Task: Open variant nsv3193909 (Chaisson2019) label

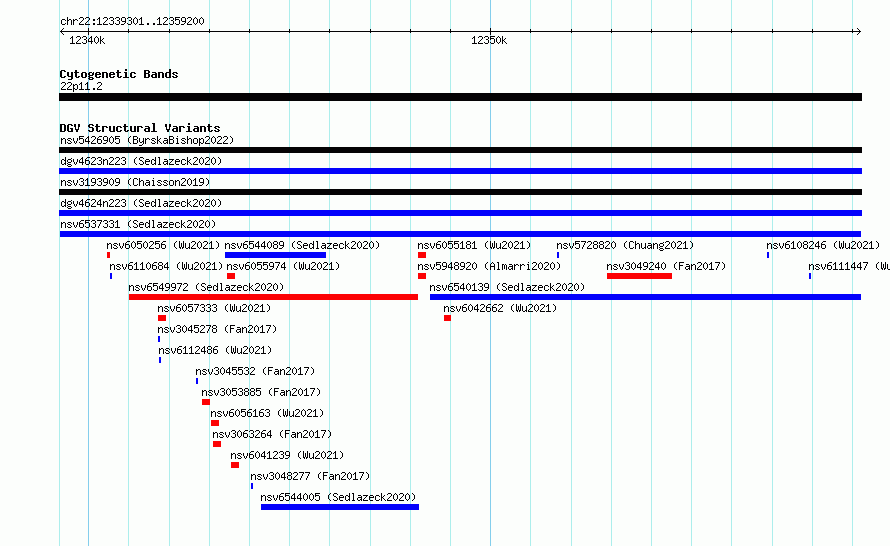Action: 135,182
